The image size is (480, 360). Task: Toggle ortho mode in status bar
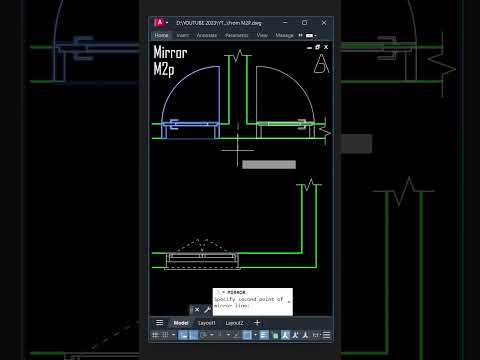point(193,335)
